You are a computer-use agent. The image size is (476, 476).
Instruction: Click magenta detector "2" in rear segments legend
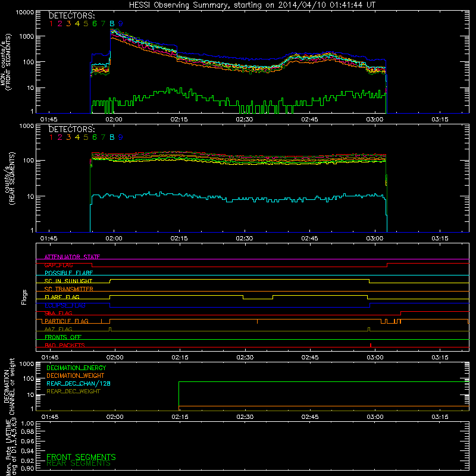coord(60,137)
